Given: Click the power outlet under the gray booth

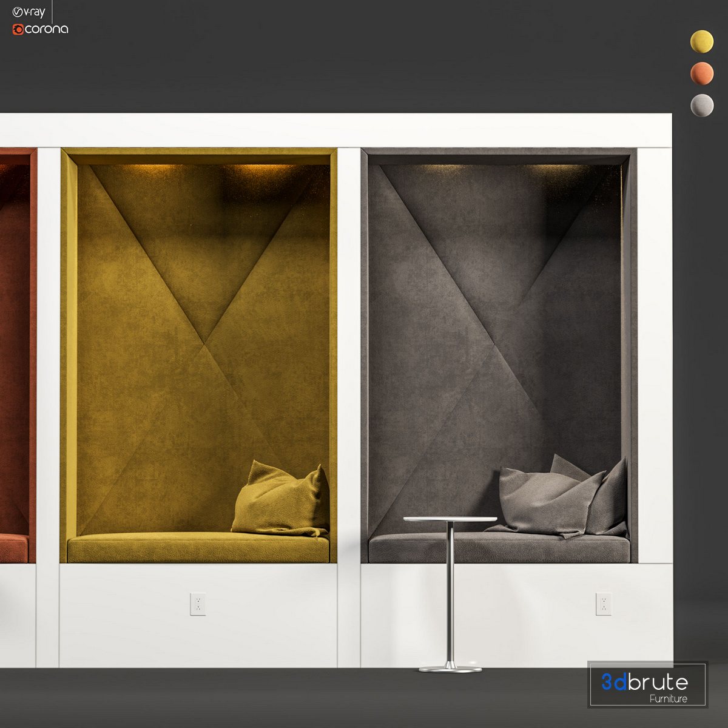Looking at the screenshot, I should click(603, 604).
